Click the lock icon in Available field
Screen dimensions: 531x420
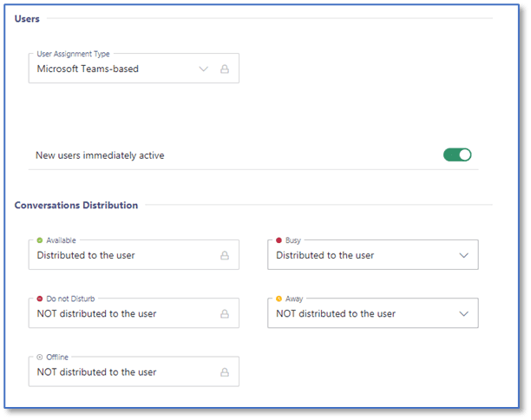click(x=225, y=255)
